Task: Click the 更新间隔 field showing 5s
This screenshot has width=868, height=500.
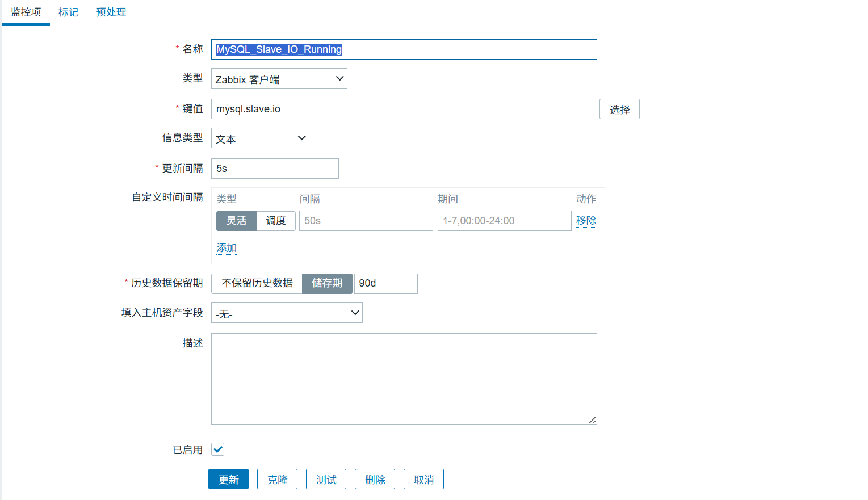Action: point(275,169)
